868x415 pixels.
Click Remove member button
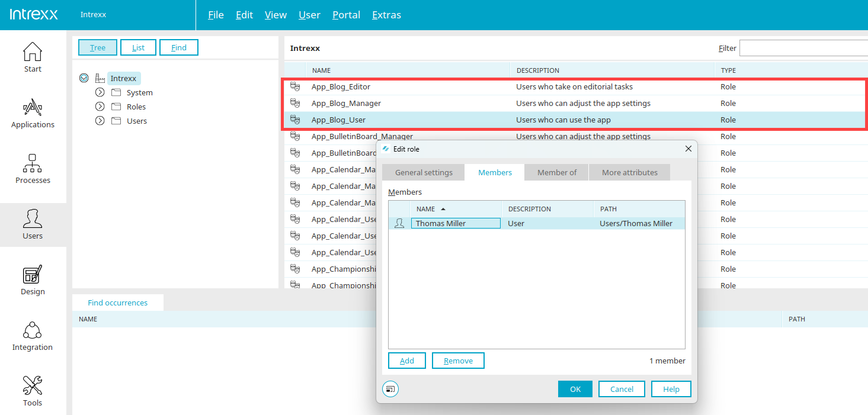point(458,361)
